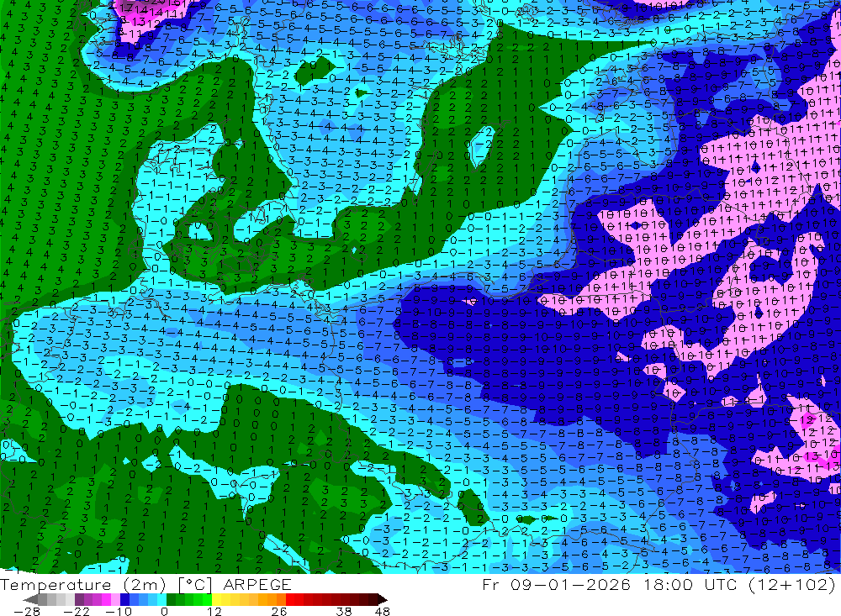Click the '12' legend value
841x616 pixels.
214,611
